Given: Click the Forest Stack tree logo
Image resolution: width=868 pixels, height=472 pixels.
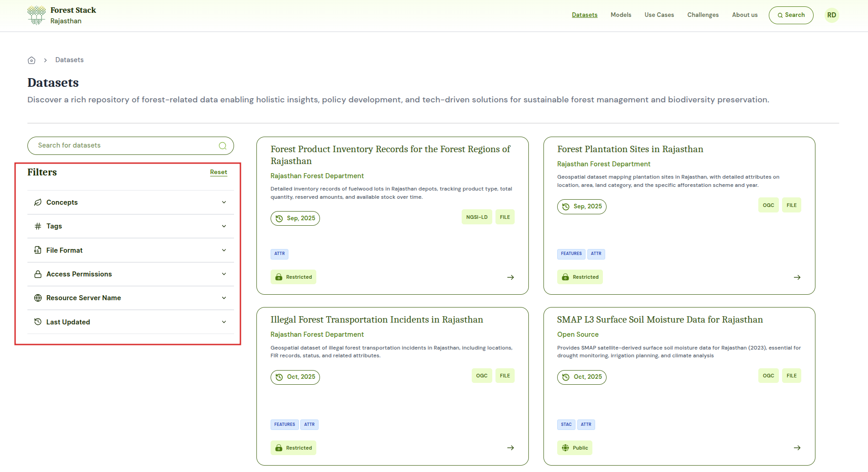Looking at the screenshot, I should pyautogui.click(x=37, y=15).
